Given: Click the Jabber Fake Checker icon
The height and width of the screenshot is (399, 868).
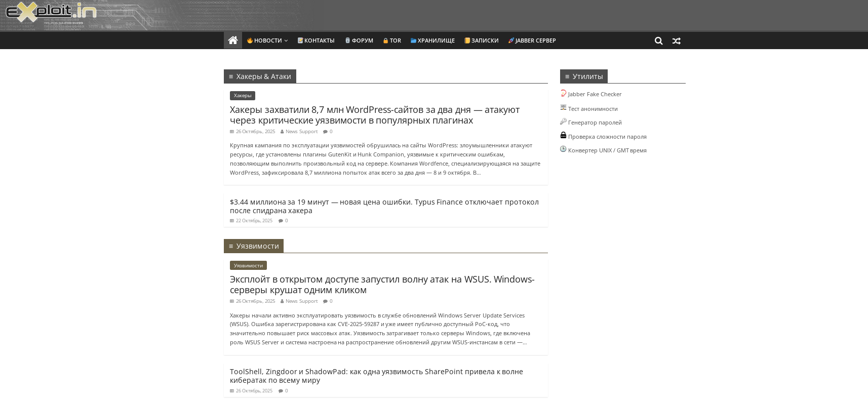Looking at the screenshot, I should (563, 93).
